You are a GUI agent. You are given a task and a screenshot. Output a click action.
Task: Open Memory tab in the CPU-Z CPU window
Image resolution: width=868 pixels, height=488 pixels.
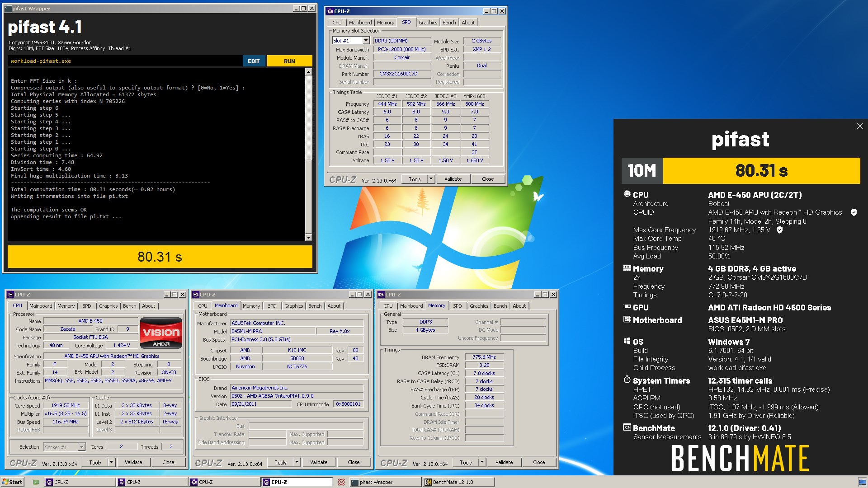tap(66, 306)
